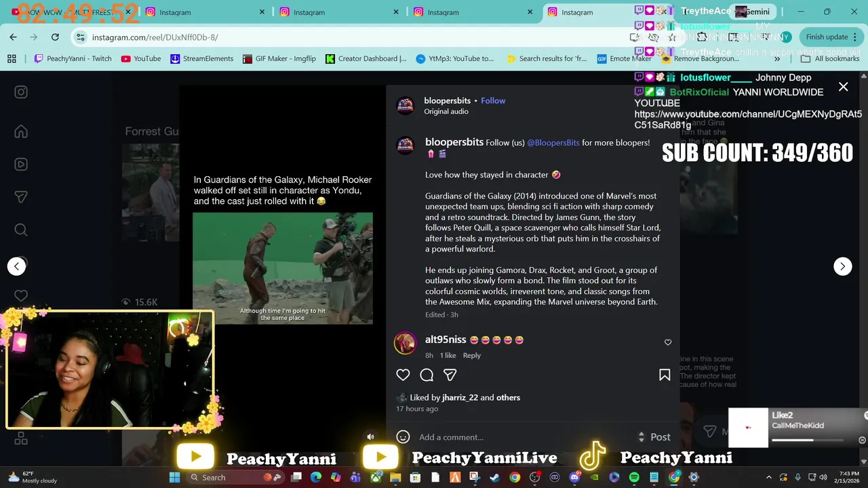Go to Home in Instagram sidebar
Image resolution: width=868 pixels, height=488 pixels.
(x=21, y=131)
